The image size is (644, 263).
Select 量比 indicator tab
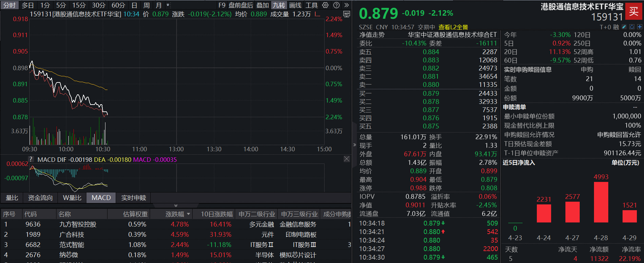(x=12, y=198)
